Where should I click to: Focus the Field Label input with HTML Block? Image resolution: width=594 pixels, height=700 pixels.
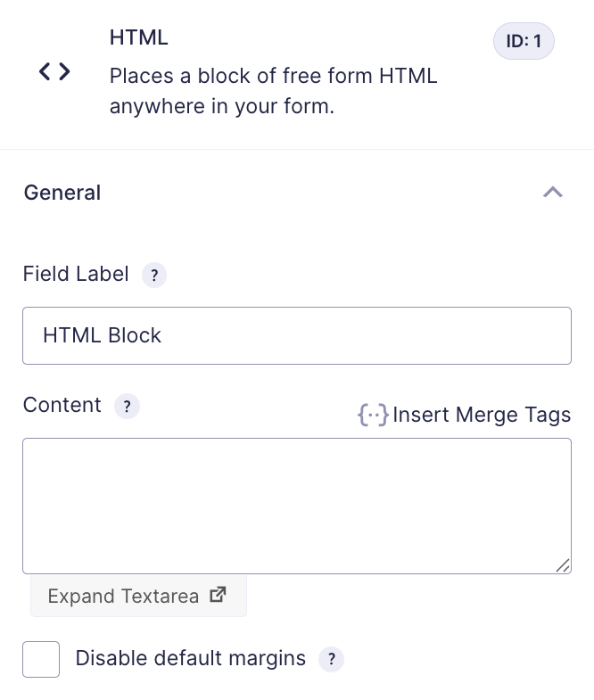click(297, 335)
